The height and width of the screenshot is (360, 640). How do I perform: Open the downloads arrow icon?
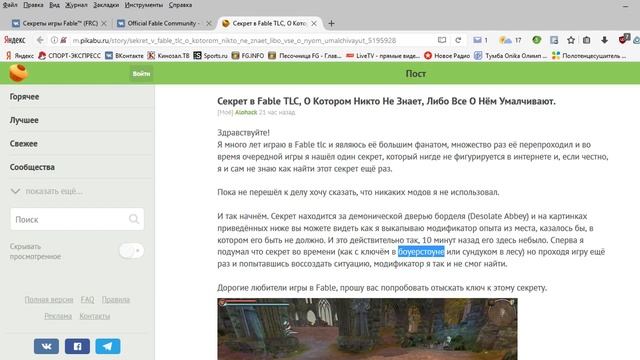(x=604, y=40)
